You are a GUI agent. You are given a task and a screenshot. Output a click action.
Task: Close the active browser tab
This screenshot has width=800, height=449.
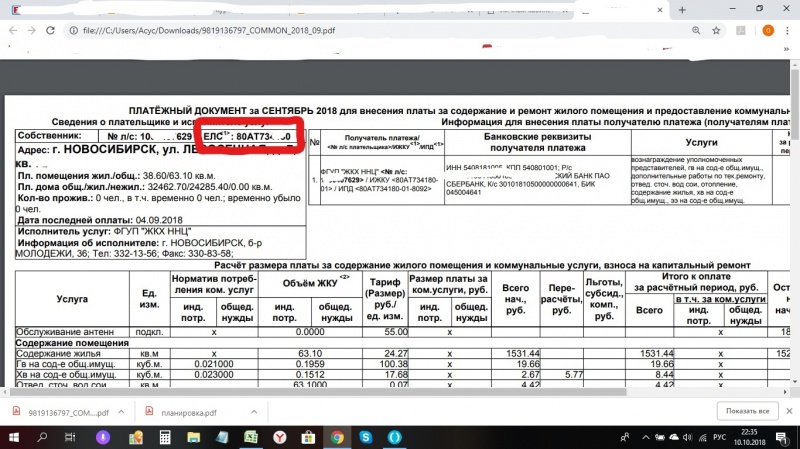pos(660,10)
